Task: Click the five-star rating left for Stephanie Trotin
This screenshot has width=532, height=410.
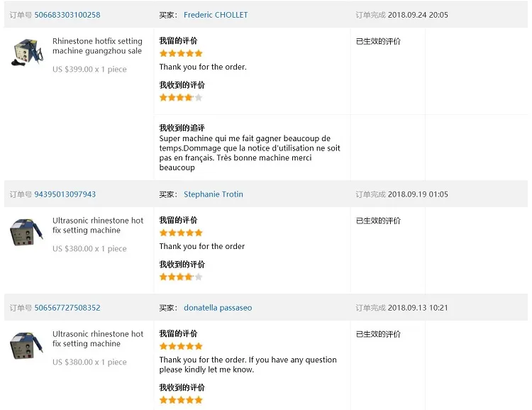Action: (x=181, y=233)
